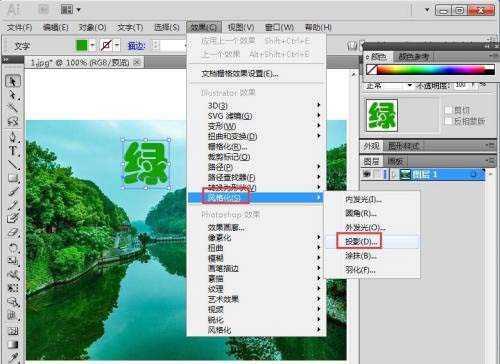Select the Type (T) tool
Screen dimensions: 500x364
[13, 151]
